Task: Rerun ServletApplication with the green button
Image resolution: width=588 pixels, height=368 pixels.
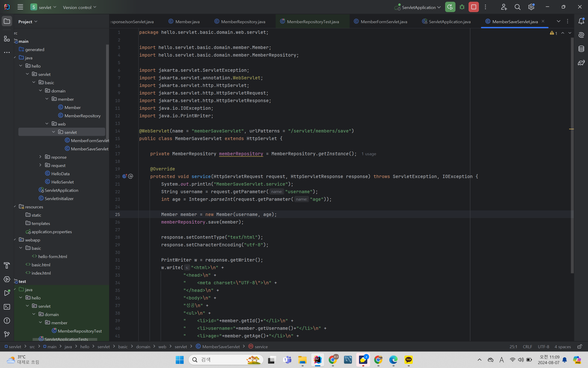Action: pyautogui.click(x=450, y=7)
